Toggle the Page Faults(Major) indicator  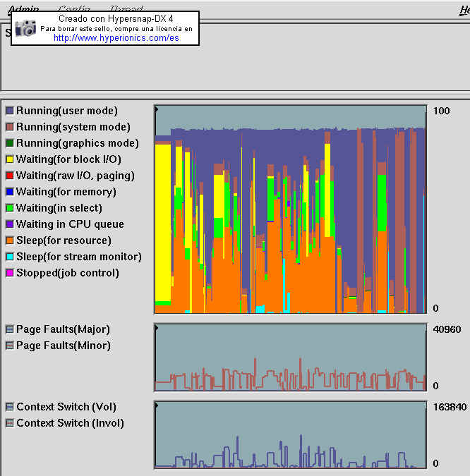click(x=10, y=329)
